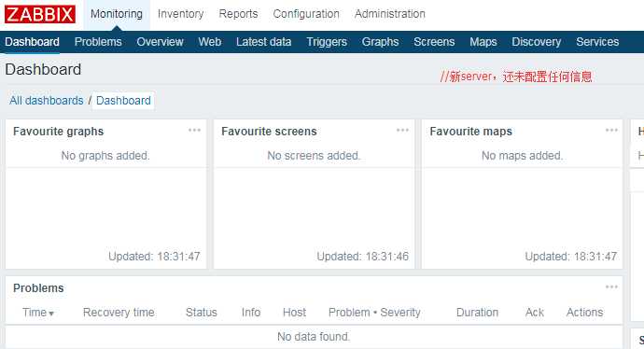Open Problems widget menu dots
Screen dimensions: 644x349
point(611,286)
